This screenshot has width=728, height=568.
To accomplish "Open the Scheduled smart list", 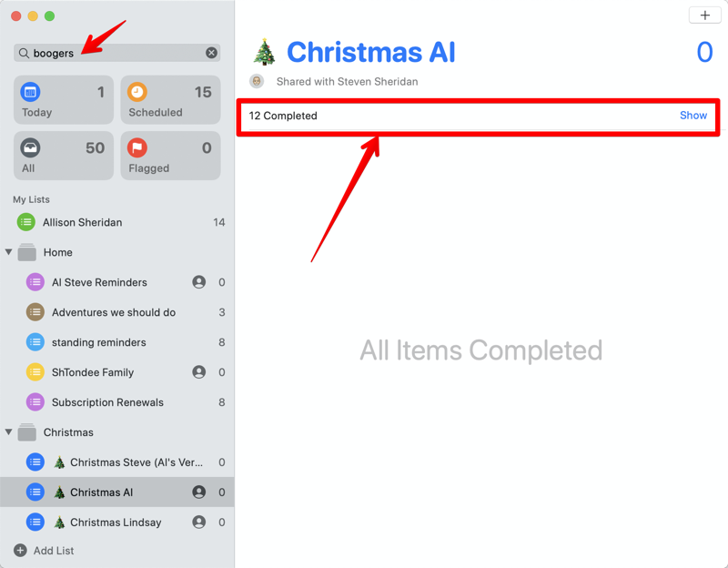I will (170, 100).
